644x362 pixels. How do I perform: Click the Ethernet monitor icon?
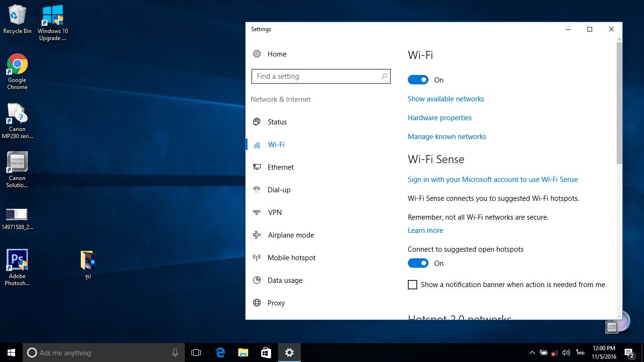point(257,167)
